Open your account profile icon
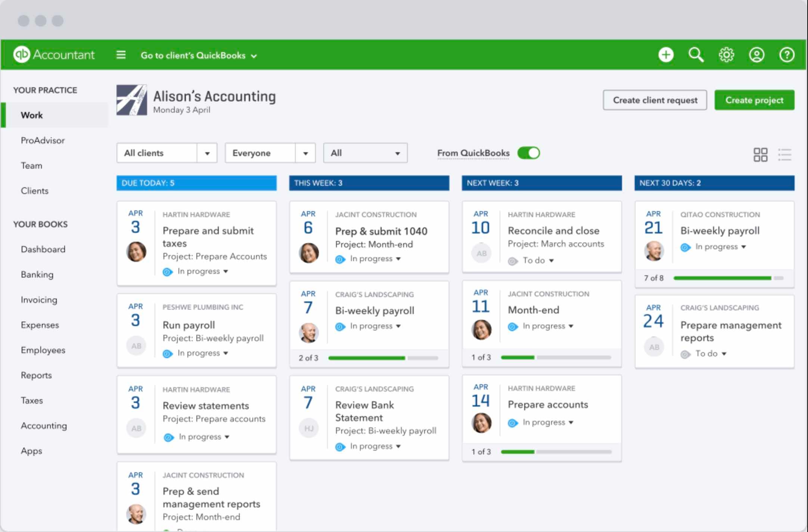The height and width of the screenshot is (532, 808). [756, 54]
